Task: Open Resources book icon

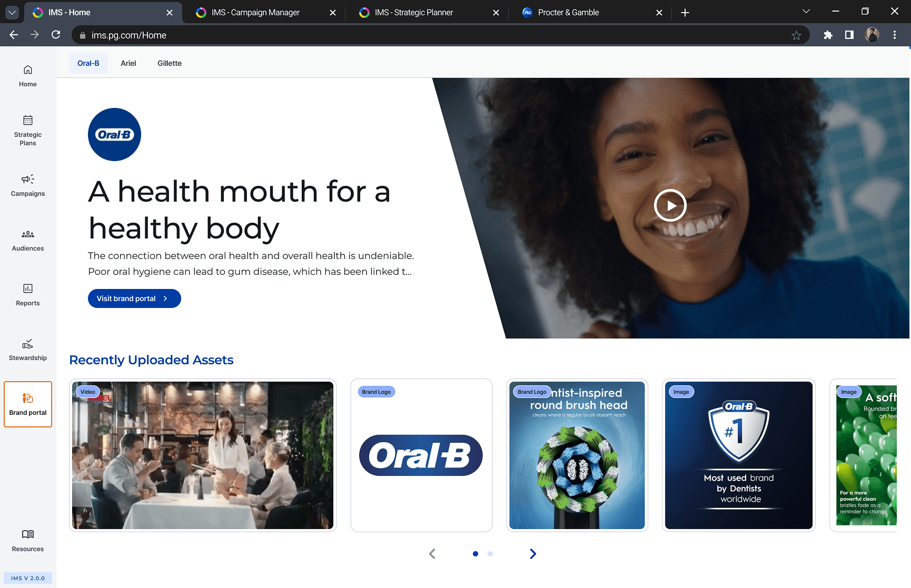Action: [28, 534]
